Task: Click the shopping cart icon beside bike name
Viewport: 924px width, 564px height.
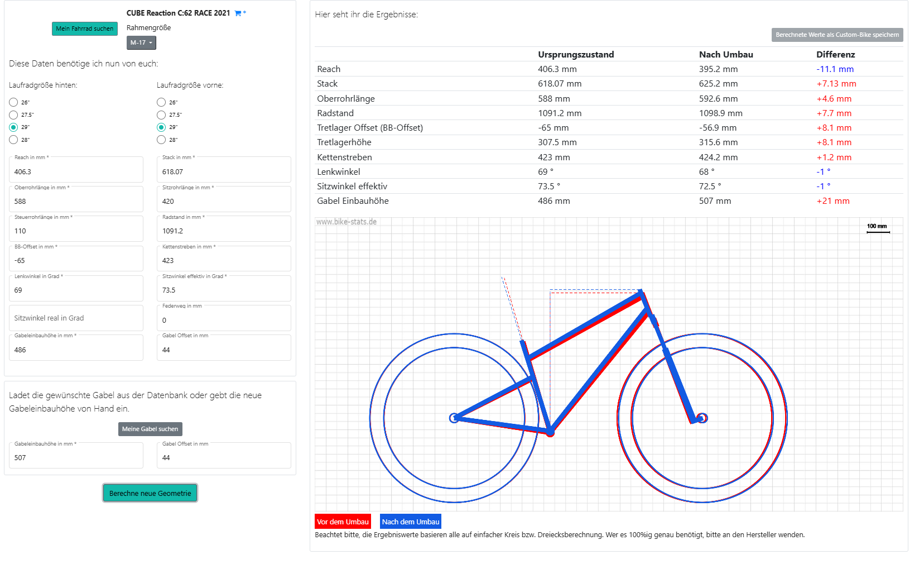Action: (x=238, y=13)
